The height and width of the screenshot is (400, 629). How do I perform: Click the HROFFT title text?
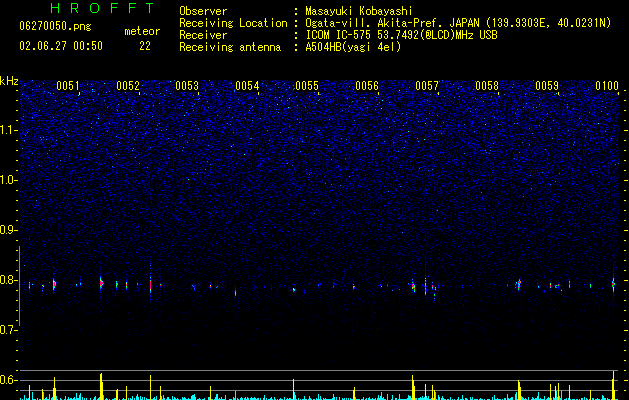[x=103, y=8]
